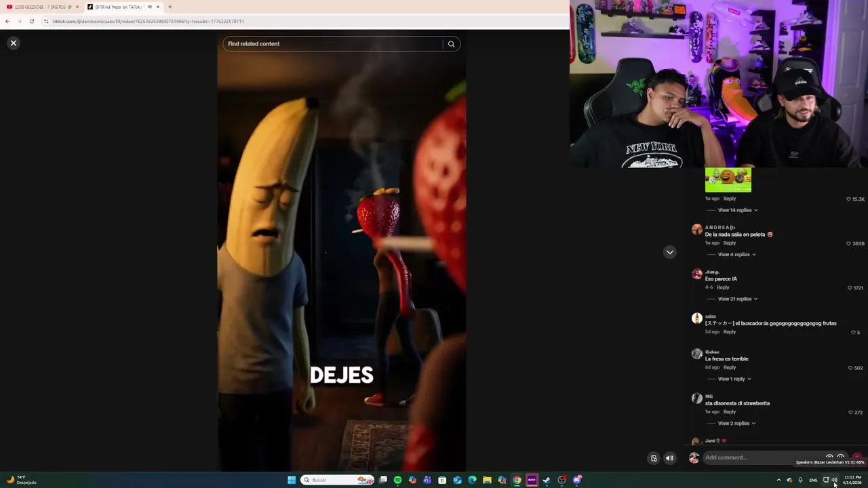
Task: Open Steam from the taskbar
Action: click(547, 480)
